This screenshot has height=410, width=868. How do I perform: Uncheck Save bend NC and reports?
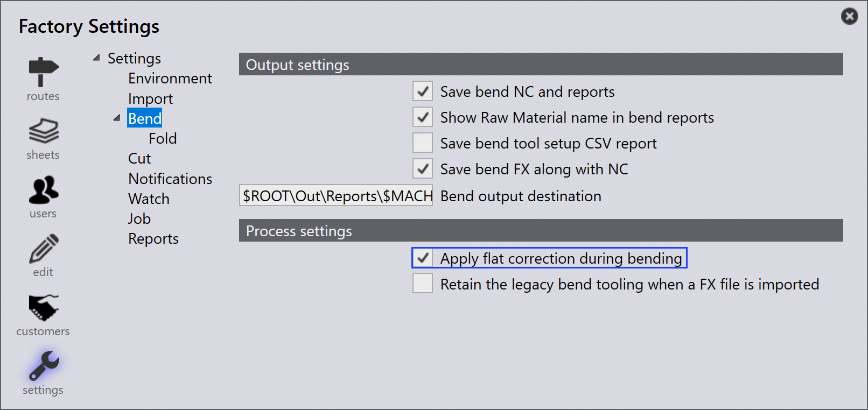click(423, 91)
